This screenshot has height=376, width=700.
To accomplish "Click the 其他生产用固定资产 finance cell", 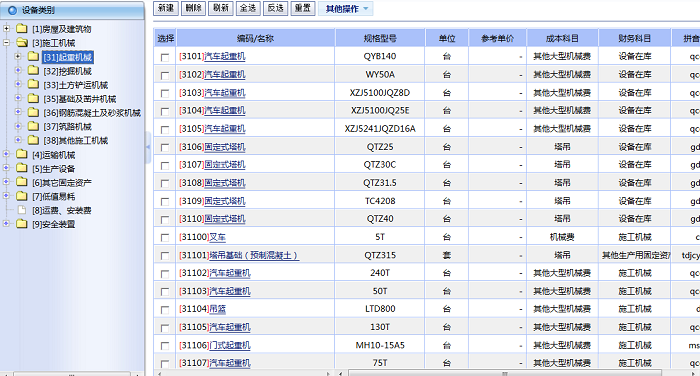I will tap(635, 255).
